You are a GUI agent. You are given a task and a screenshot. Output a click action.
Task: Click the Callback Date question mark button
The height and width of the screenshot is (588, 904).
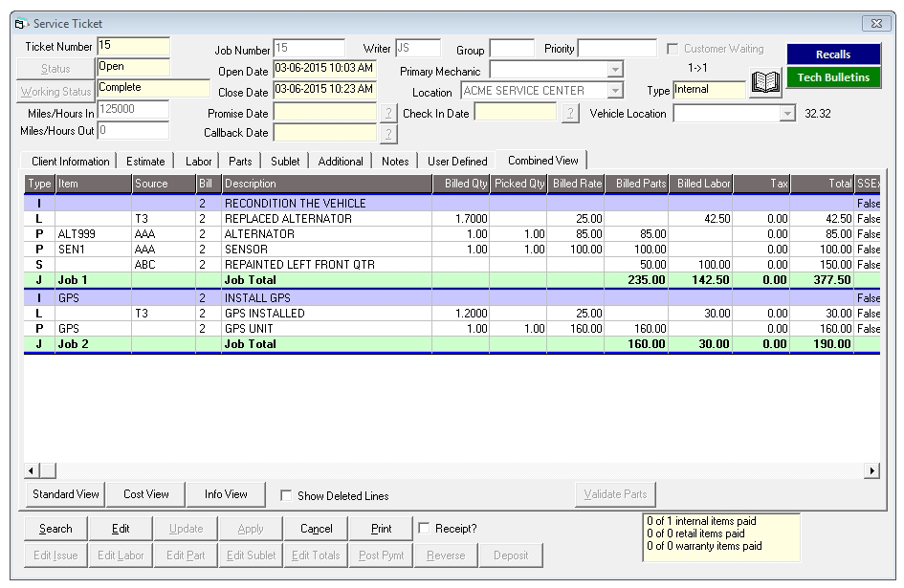(x=388, y=134)
